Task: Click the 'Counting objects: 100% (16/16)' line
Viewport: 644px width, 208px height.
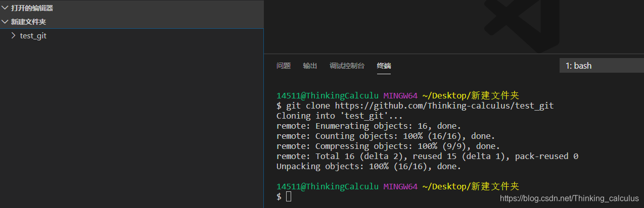Action: click(386, 136)
